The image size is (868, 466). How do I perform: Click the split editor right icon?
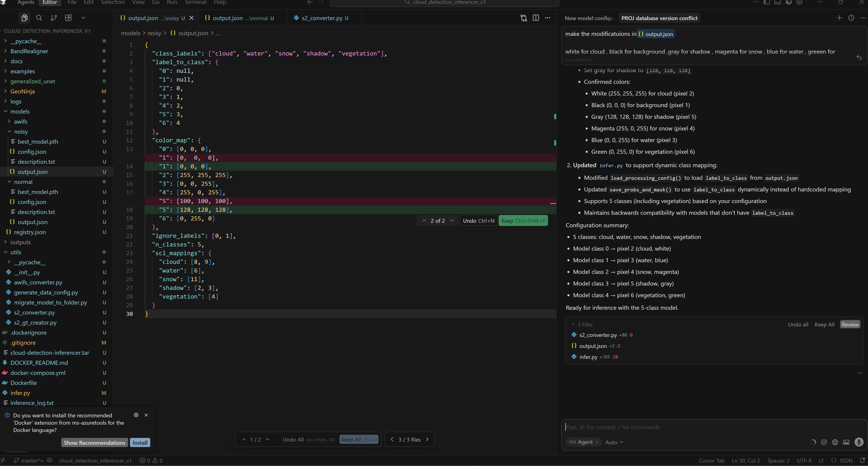tap(536, 18)
